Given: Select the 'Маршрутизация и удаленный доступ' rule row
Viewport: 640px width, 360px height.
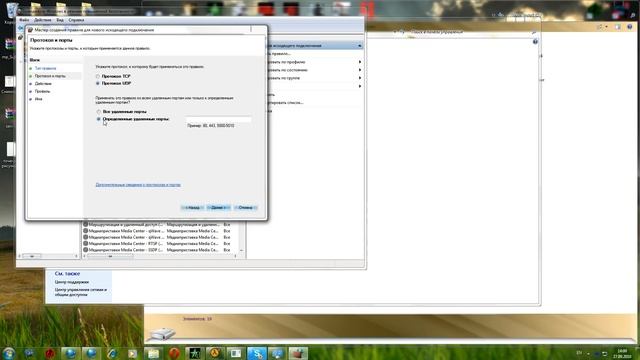Looking at the screenshot, I should point(157,224).
